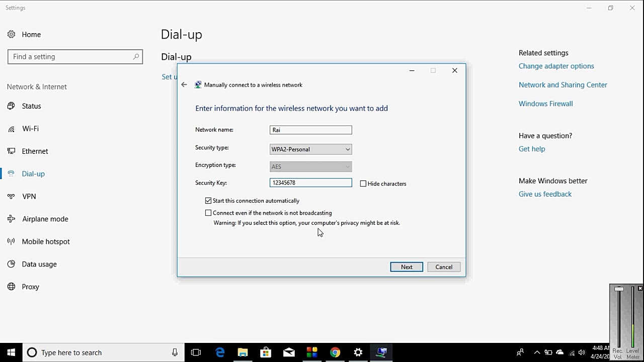The width and height of the screenshot is (644, 362).
Task: Adjust the Rec. Vol. slider
Action: click(619, 290)
